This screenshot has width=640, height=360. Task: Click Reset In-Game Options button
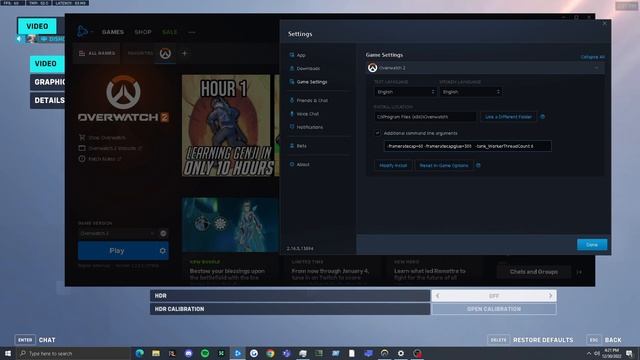[444, 165]
